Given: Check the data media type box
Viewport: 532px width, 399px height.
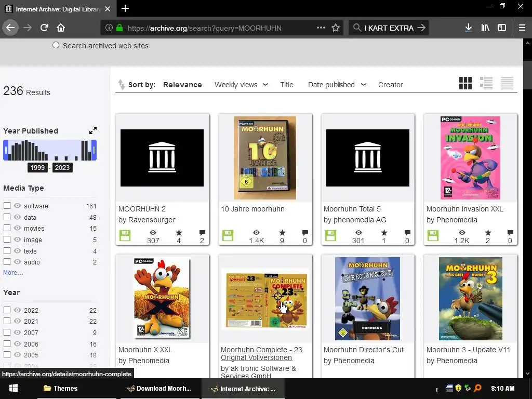Looking at the screenshot, I should coord(7,217).
